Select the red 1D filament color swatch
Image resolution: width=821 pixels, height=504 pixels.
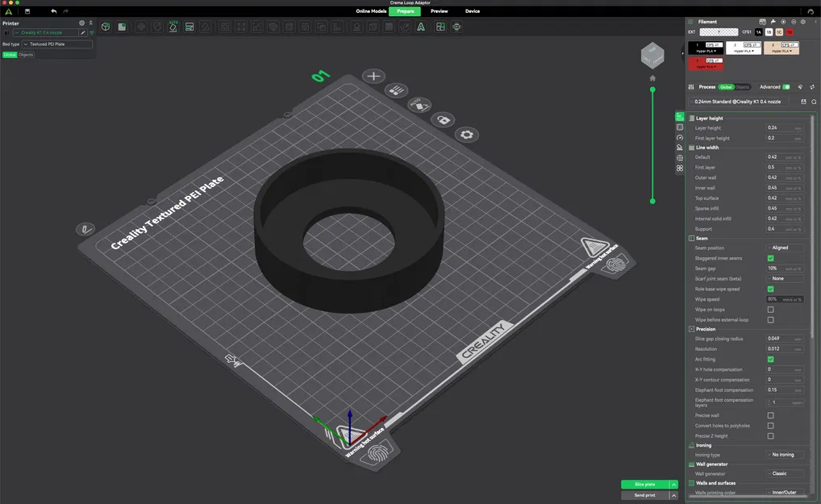790,32
